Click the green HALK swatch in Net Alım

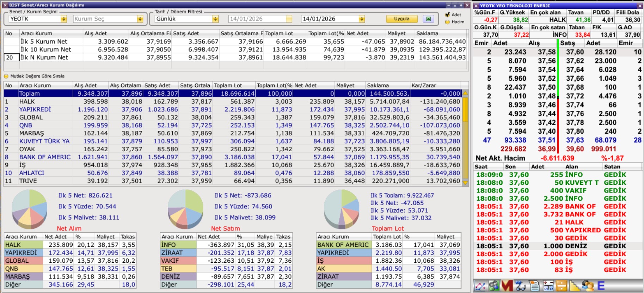point(23,245)
